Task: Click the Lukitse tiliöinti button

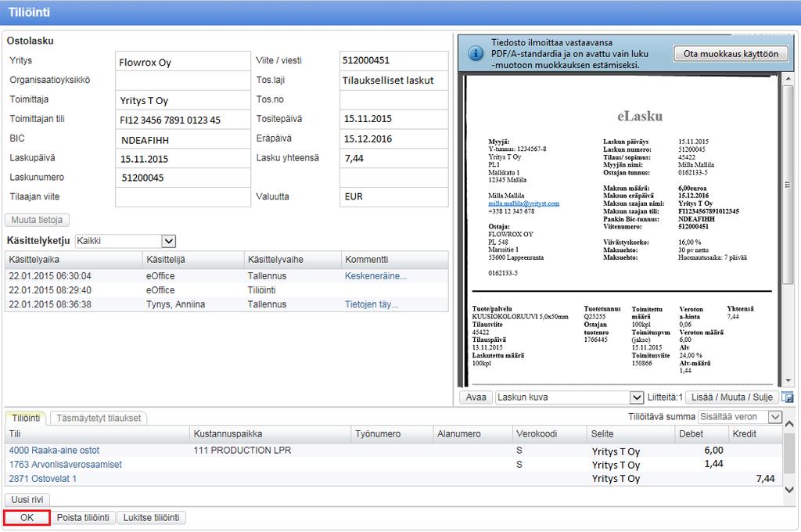Action: point(151,518)
